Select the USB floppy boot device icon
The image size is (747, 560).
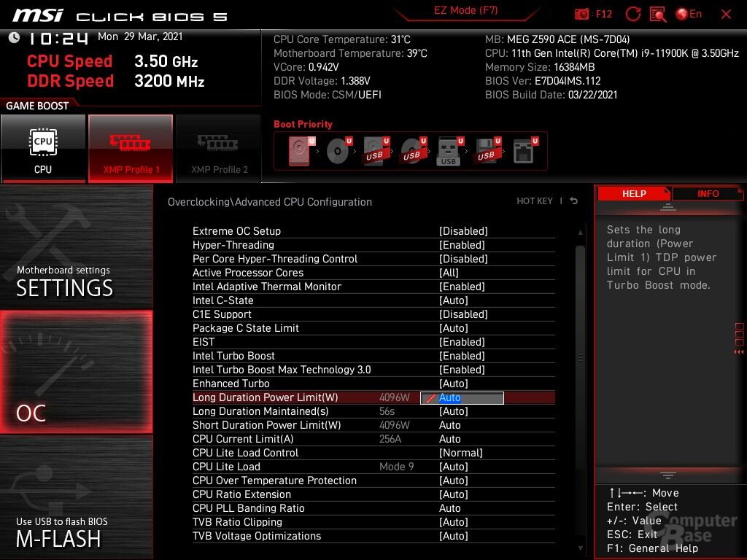coord(487,151)
